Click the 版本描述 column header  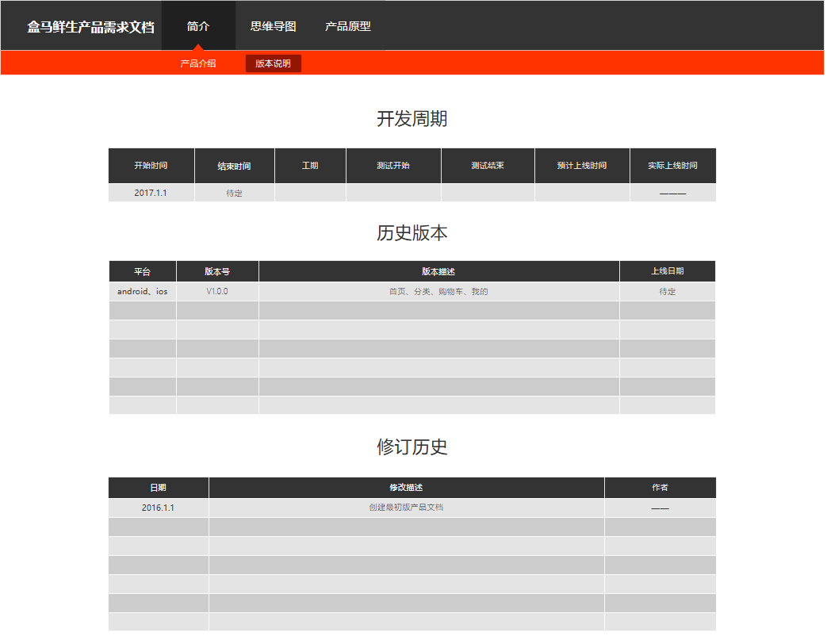438,271
